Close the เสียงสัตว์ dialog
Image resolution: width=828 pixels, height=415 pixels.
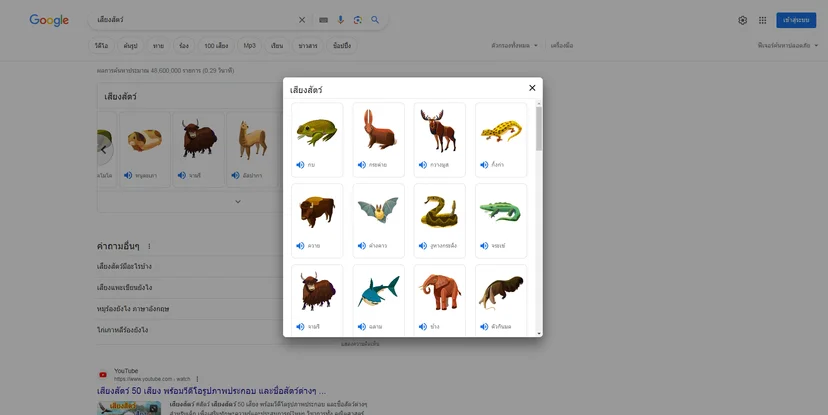click(x=532, y=88)
